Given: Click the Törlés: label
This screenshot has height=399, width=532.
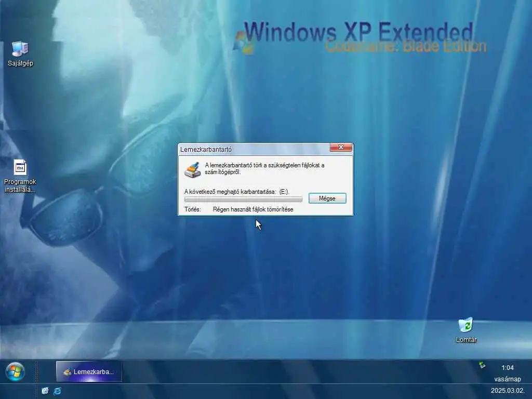Looking at the screenshot, I should coord(192,209).
